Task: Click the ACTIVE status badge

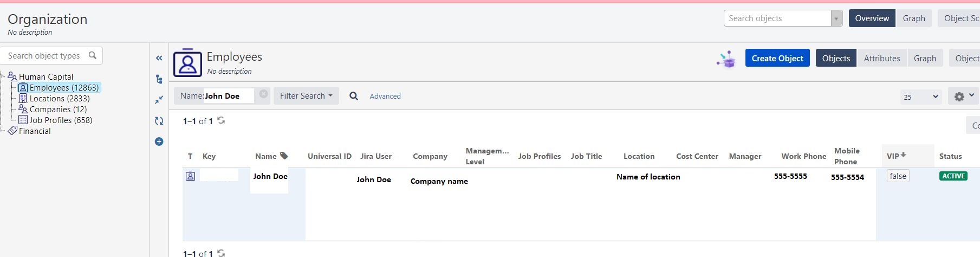Action: tap(953, 176)
